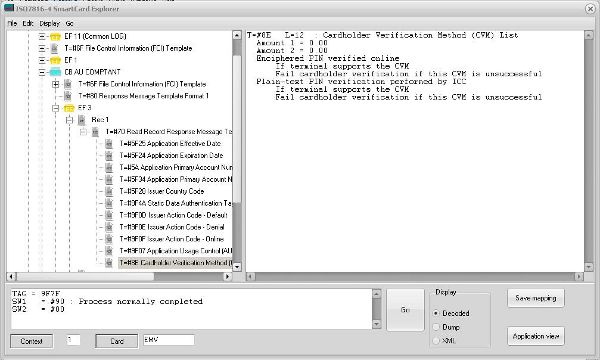Viewport: 600px width, 360px height.
Task: Click the Context button
Action: (31, 341)
